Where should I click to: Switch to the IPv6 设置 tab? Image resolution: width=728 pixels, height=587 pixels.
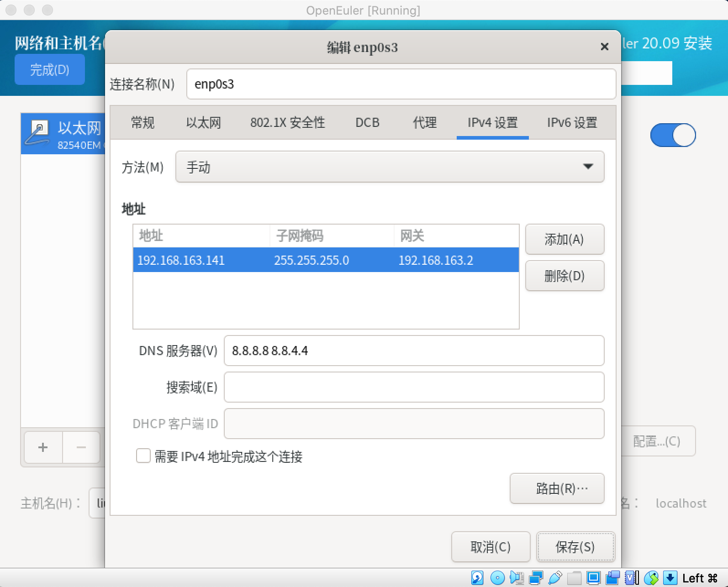572,122
